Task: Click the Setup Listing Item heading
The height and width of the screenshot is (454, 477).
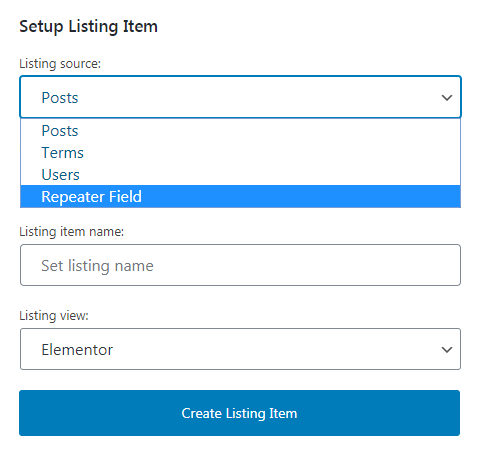Action: pyautogui.click(x=88, y=26)
